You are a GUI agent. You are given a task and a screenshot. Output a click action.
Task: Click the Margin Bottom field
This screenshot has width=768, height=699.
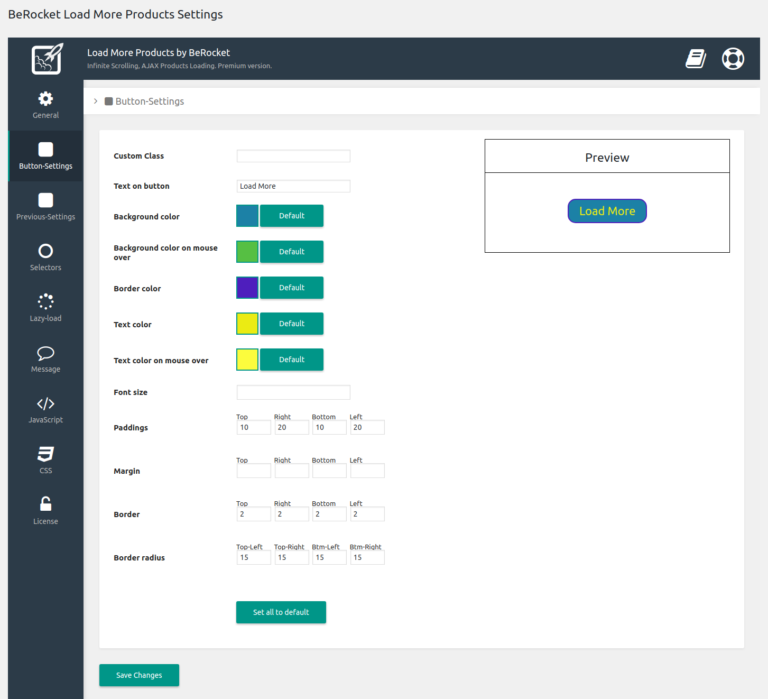tap(329, 471)
